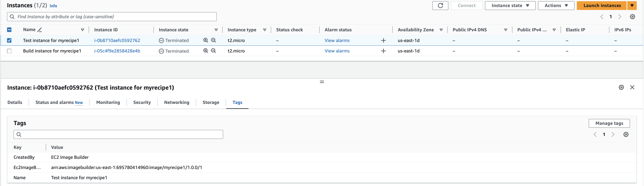Open instance ID i-05c4f9e2858428e4b link
This screenshot has width=644, height=186.
coord(117,51)
